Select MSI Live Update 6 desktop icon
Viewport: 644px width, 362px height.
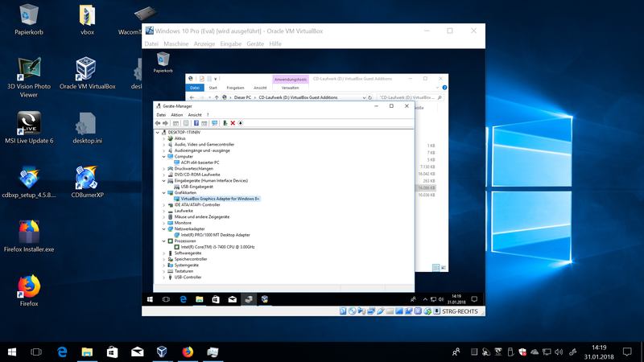coord(29,127)
